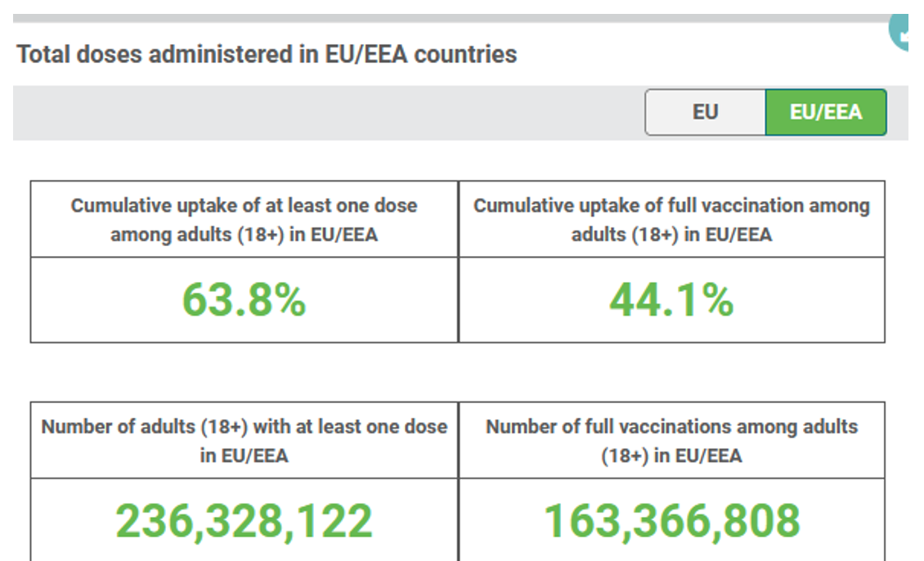The image size is (924, 561).
Task: Switch the view to EU only
Action: pyautogui.click(x=705, y=112)
